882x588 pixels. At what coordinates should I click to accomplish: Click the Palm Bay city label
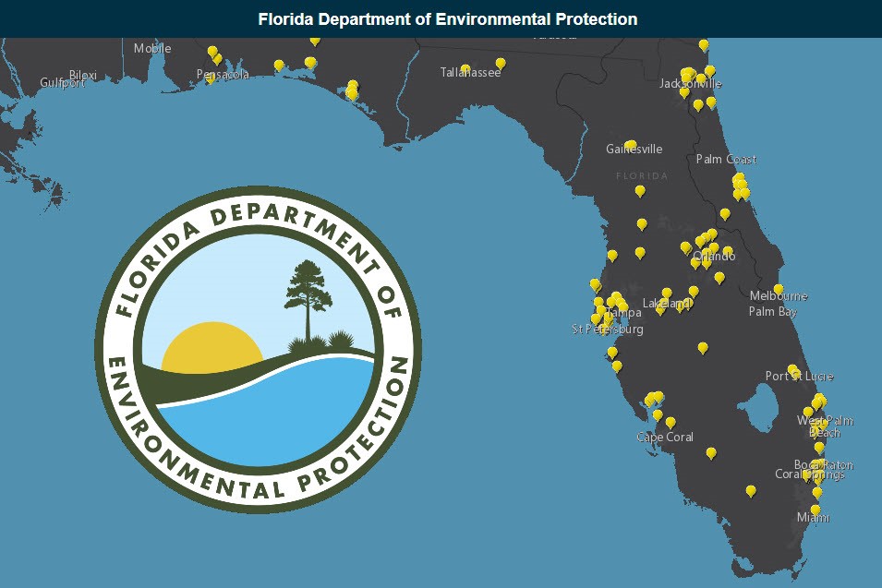[x=773, y=311]
